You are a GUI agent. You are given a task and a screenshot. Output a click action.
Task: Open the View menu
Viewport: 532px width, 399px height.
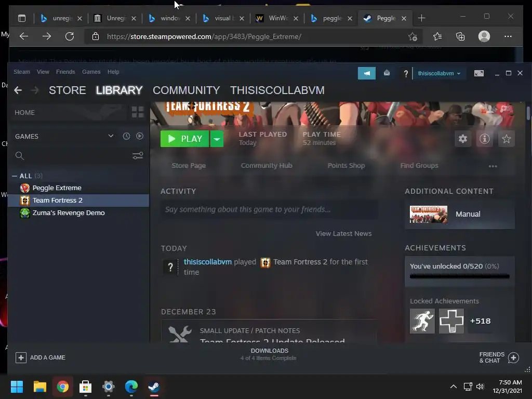click(43, 72)
